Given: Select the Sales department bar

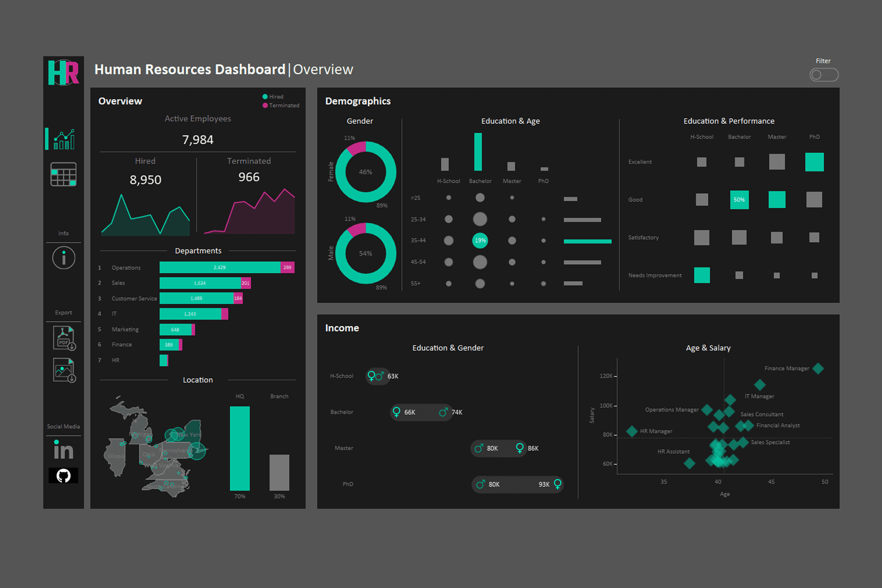Looking at the screenshot, I should pos(200,283).
